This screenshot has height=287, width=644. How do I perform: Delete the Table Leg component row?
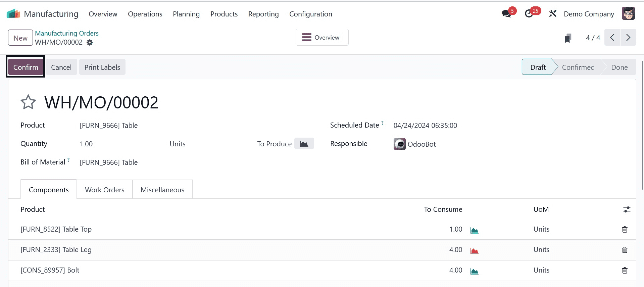(x=625, y=250)
